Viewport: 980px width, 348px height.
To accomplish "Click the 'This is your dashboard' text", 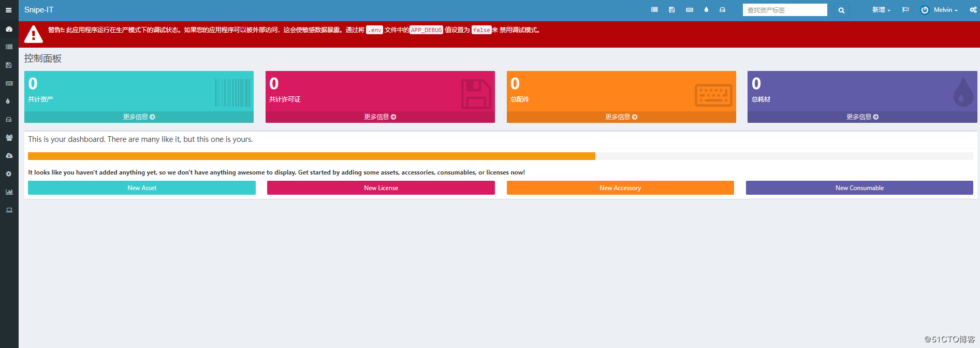I will [140, 139].
